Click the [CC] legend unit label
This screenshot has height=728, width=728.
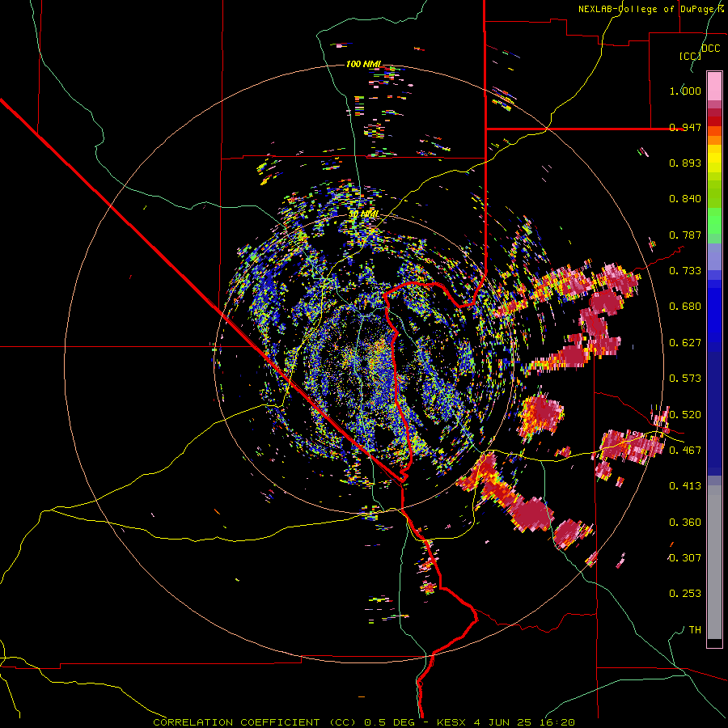[x=690, y=56]
